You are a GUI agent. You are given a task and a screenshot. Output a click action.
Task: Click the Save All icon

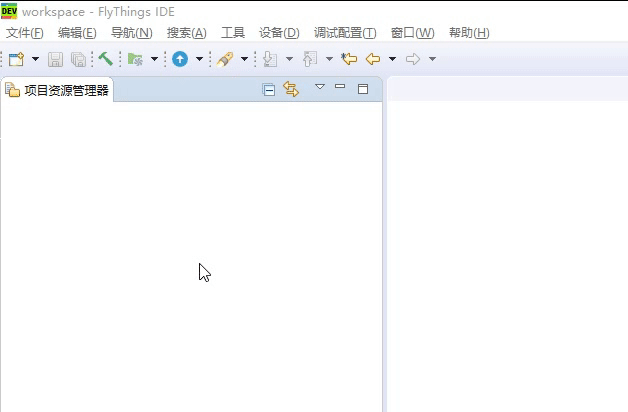tap(78, 59)
